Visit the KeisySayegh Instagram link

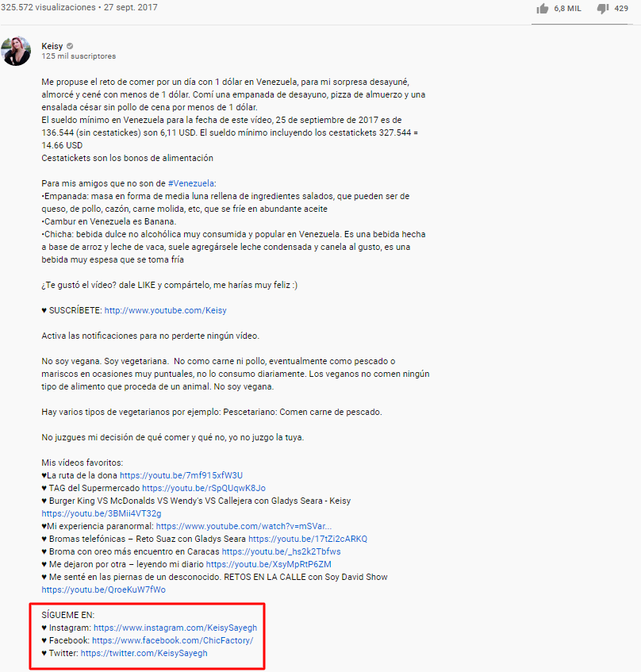click(175, 628)
